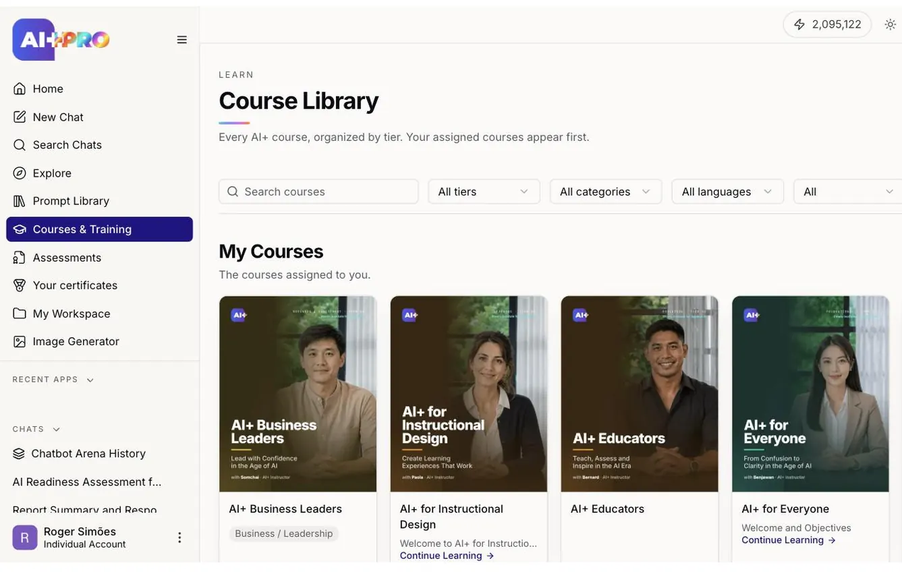The width and height of the screenshot is (902, 588).
Task: Open the rightmost All filter dropdown
Action: pos(849,192)
